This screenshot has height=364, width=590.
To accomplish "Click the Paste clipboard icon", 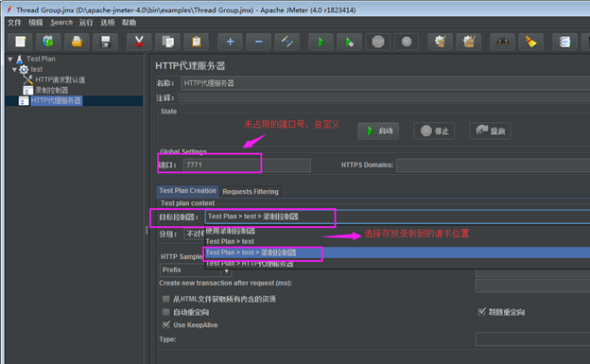I will tap(196, 42).
